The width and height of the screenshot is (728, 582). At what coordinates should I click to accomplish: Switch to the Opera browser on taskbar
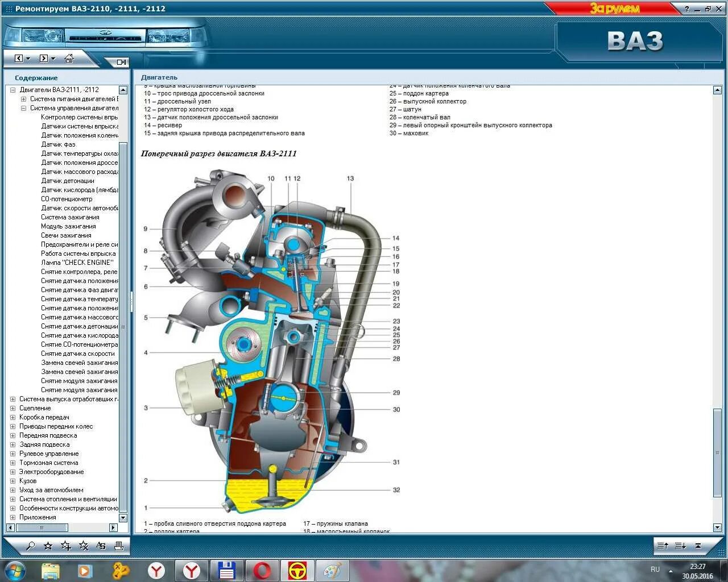tap(262, 570)
